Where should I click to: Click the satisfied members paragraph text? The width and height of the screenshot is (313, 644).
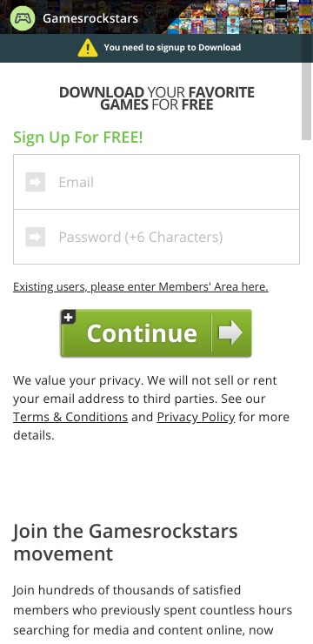pos(153,610)
